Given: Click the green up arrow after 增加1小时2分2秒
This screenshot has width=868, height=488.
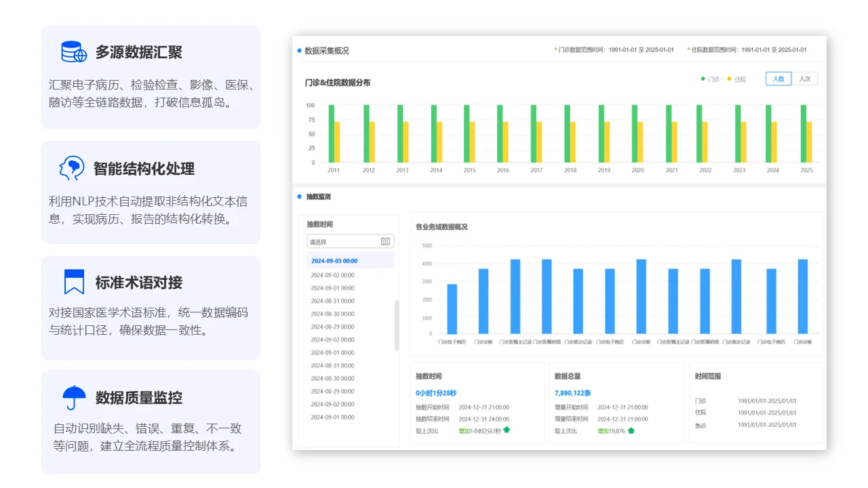Looking at the screenshot, I should [507, 430].
